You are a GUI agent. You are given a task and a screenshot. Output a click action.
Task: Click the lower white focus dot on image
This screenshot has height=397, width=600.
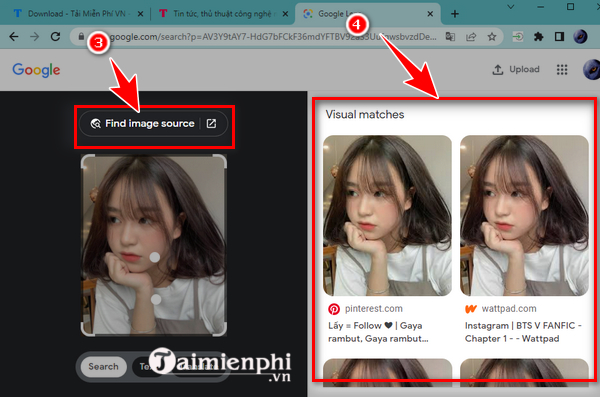(156, 299)
